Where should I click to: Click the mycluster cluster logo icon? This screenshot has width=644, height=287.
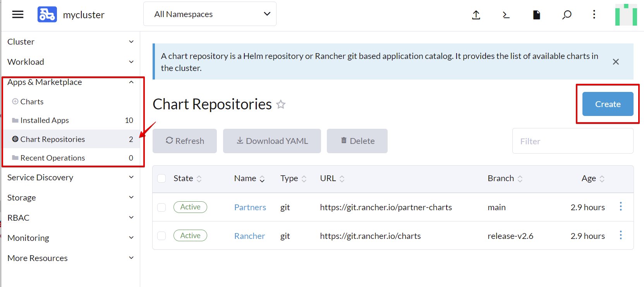click(47, 15)
